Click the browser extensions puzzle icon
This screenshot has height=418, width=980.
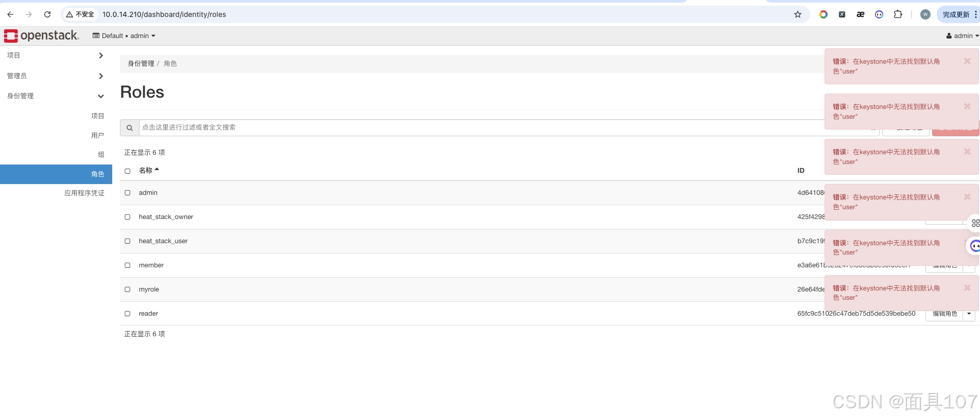click(x=898, y=14)
